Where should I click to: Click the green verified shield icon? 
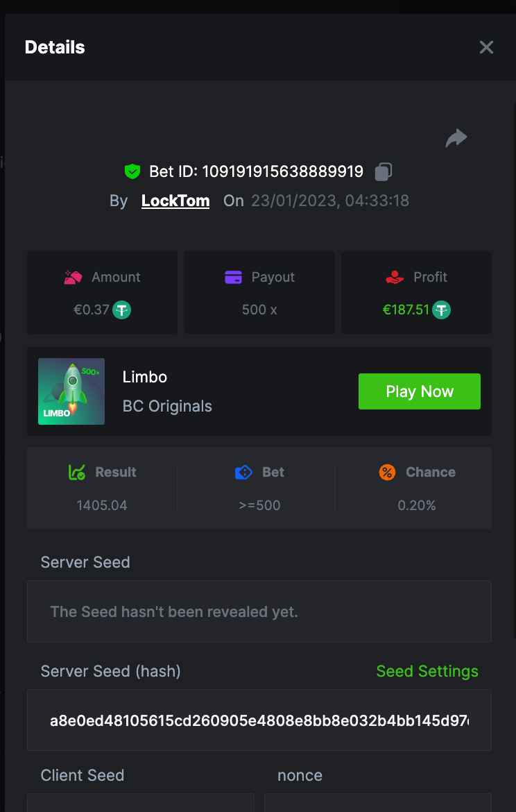pos(132,171)
